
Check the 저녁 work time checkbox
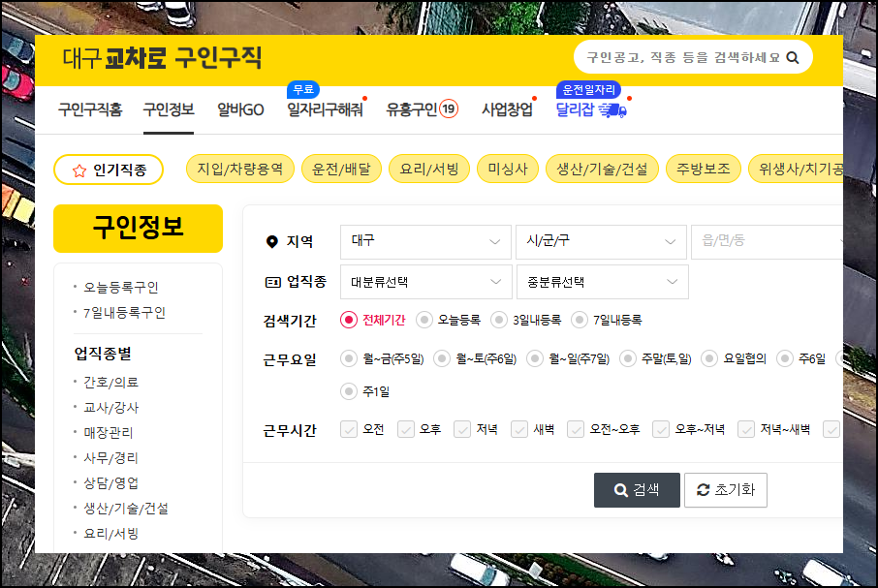[x=462, y=430]
